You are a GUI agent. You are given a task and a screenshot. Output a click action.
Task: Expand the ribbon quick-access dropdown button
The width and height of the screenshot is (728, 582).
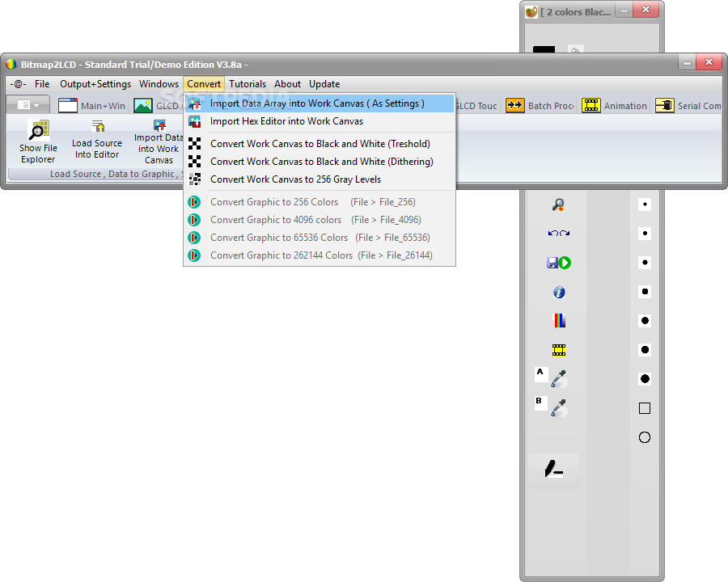coord(29,105)
